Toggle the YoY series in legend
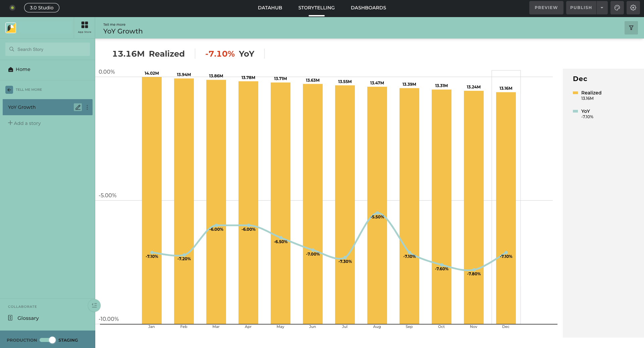 [x=585, y=111]
